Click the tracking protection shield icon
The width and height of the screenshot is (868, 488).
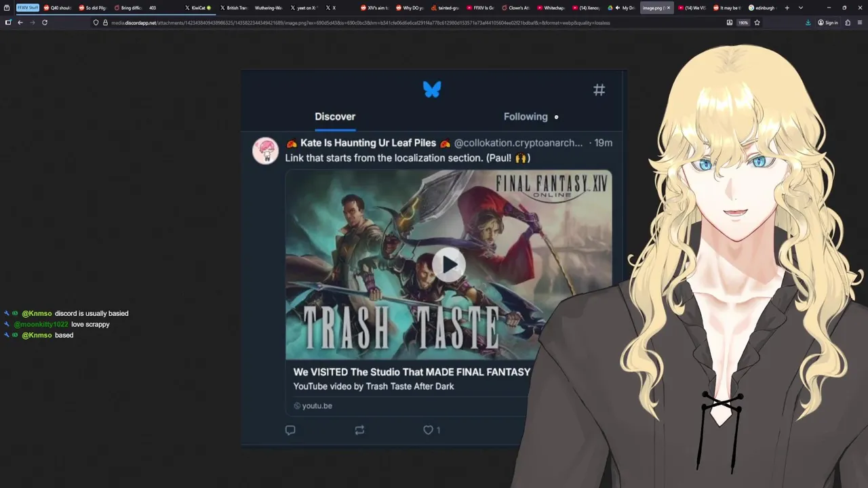pos(96,22)
